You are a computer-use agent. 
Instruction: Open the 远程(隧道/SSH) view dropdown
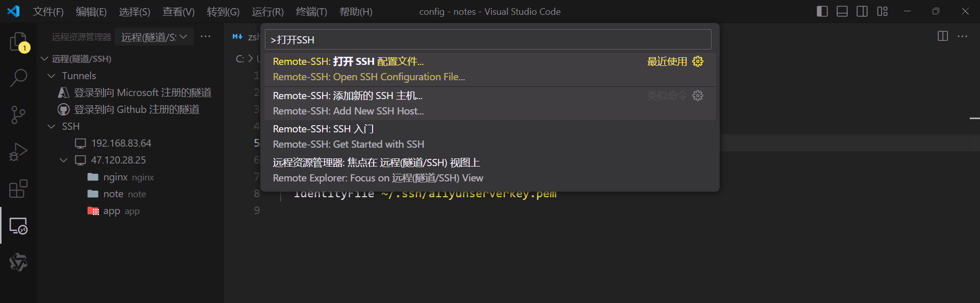[155, 37]
